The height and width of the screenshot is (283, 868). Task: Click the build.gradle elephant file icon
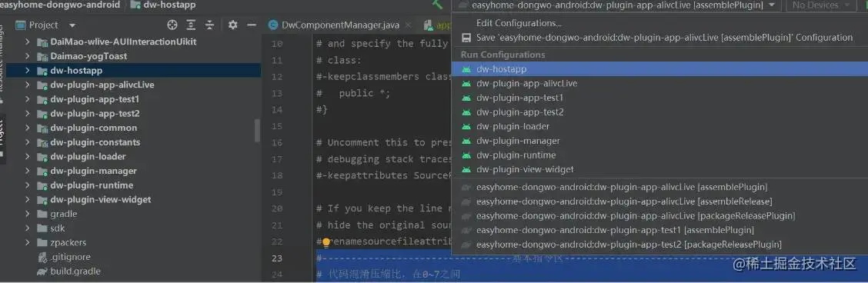point(42,271)
